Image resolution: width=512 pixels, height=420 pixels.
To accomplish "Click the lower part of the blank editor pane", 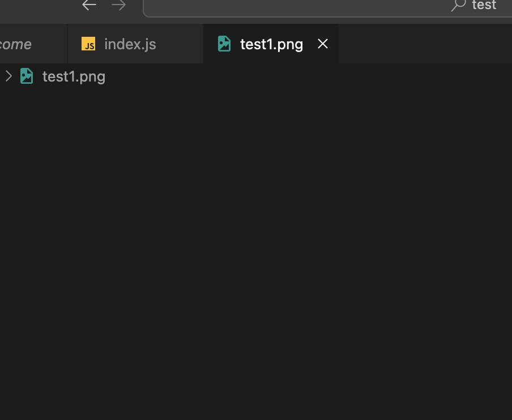I will [256, 368].
